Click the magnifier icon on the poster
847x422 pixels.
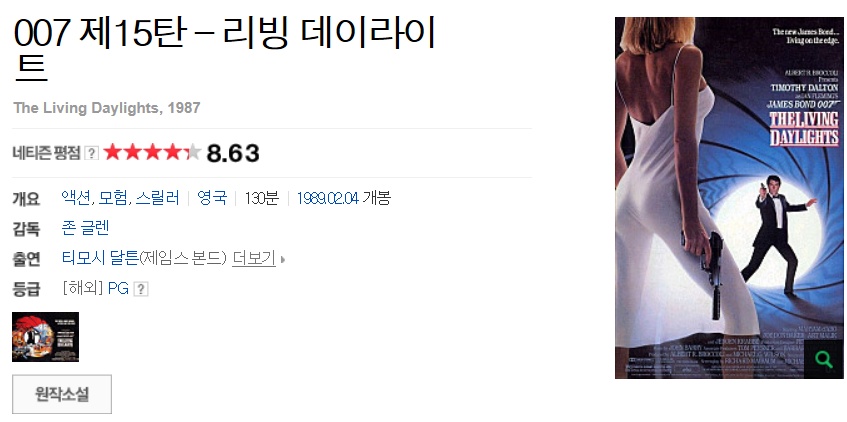(x=823, y=359)
